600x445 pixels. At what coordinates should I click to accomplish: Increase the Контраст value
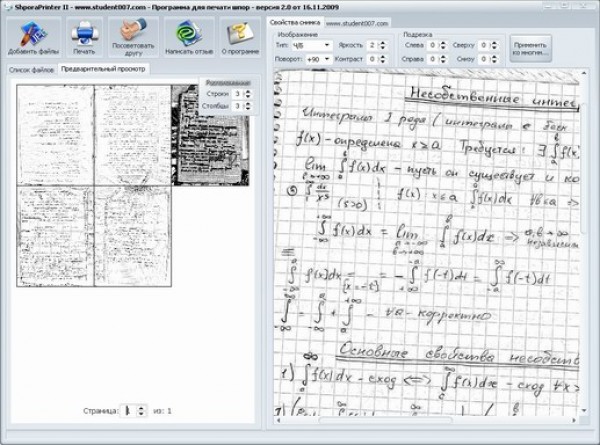tap(383, 57)
